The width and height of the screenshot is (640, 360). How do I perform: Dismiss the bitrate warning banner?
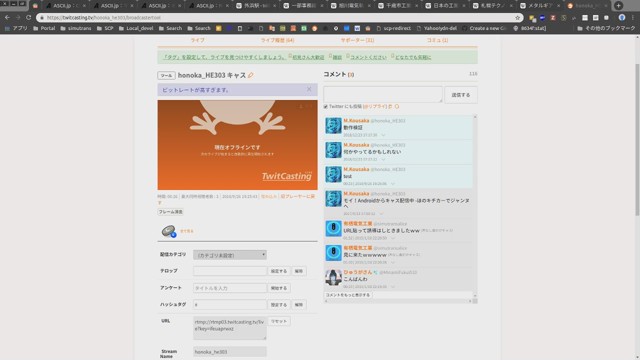pyautogui.click(x=309, y=89)
